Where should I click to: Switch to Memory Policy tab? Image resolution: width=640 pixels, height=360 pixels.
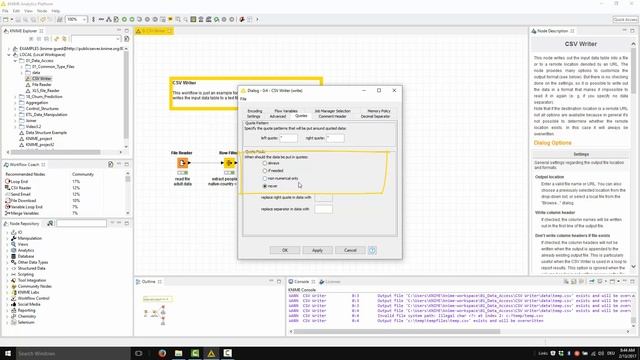[x=379, y=111]
